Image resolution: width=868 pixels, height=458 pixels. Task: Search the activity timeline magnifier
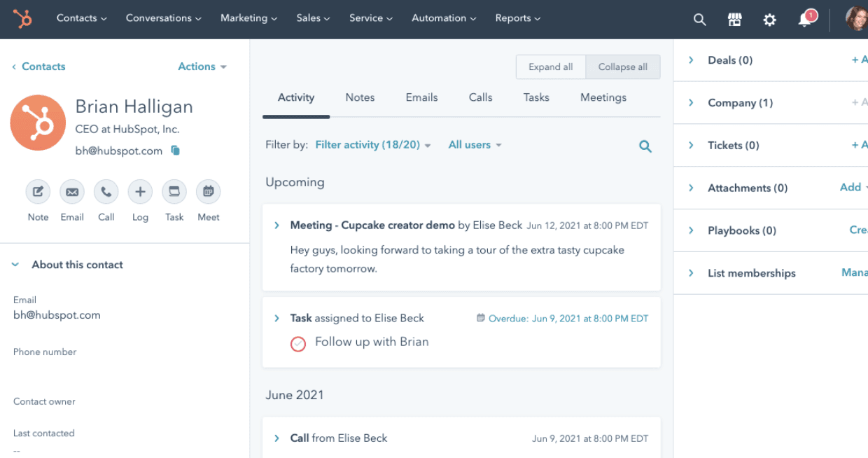[645, 146]
